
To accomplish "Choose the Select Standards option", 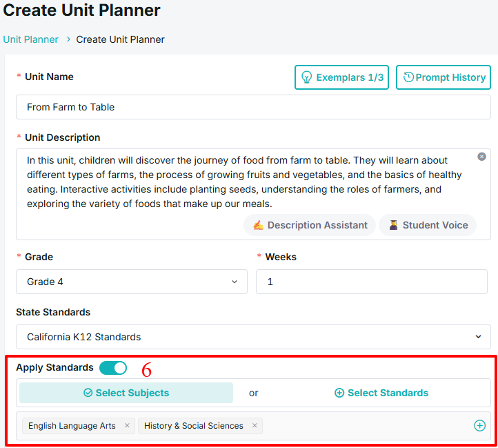I will coord(381,393).
